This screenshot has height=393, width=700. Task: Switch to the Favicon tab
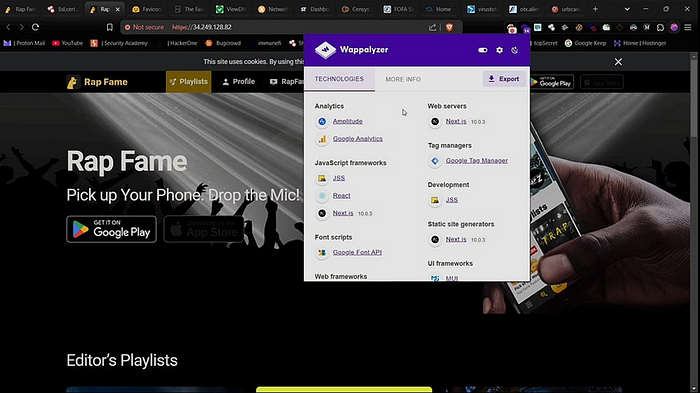tap(147, 9)
